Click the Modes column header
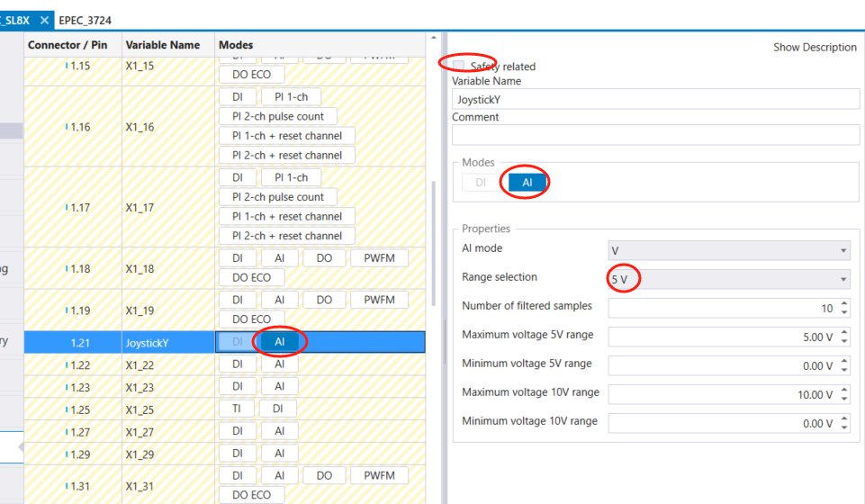The image size is (865, 504). [x=236, y=44]
